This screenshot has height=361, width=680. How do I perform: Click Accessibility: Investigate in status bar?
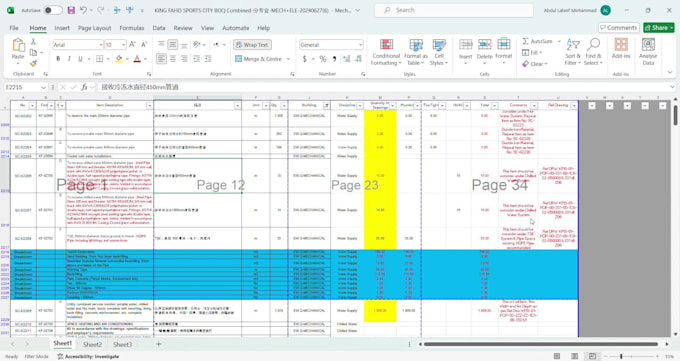[x=88, y=356]
